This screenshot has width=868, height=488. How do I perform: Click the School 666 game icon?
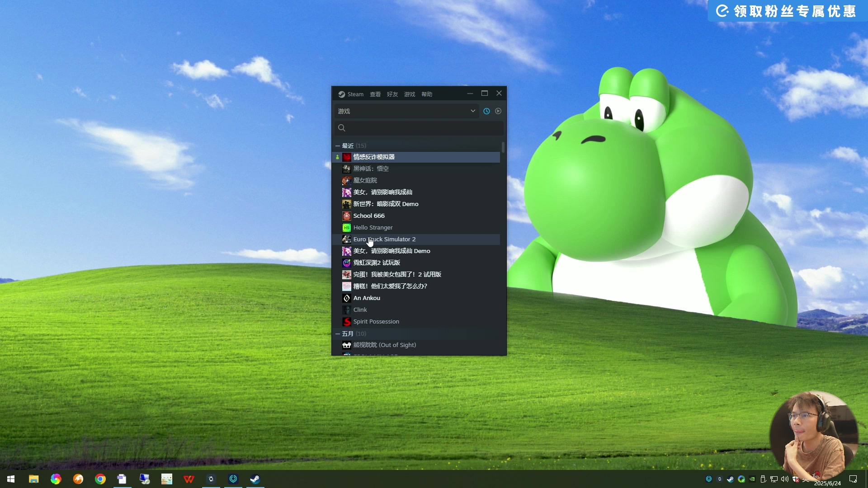tap(347, 216)
